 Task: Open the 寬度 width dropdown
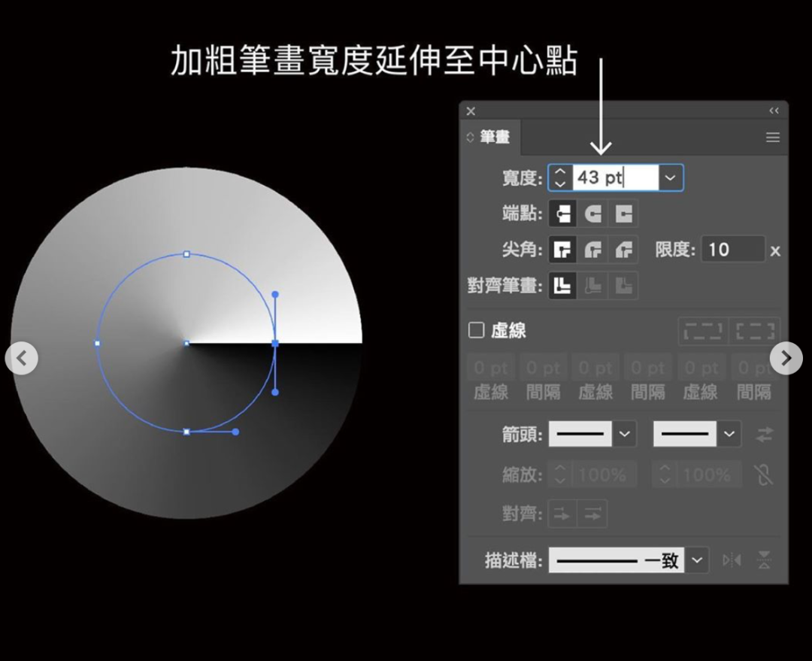click(x=670, y=177)
